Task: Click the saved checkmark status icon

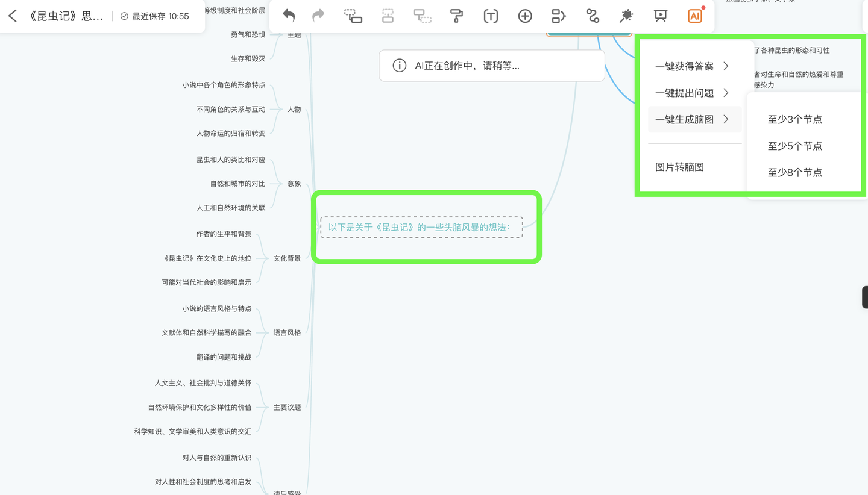Action: [x=124, y=16]
